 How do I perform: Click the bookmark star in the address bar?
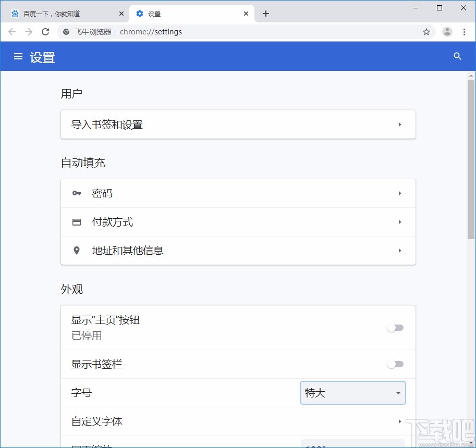point(426,32)
